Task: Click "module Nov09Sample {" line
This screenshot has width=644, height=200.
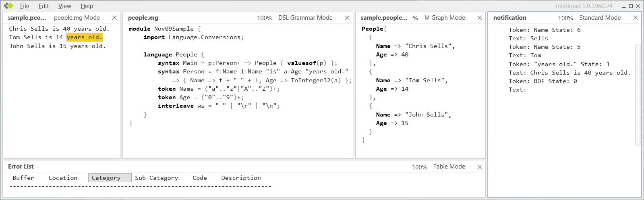Action: point(164,29)
